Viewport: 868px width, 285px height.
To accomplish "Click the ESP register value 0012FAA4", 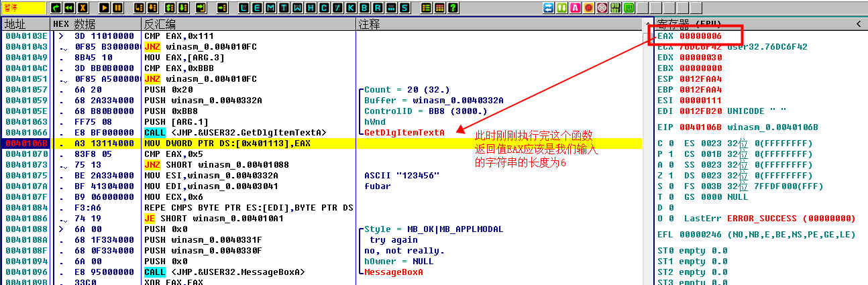I will (x=701, y=79).
